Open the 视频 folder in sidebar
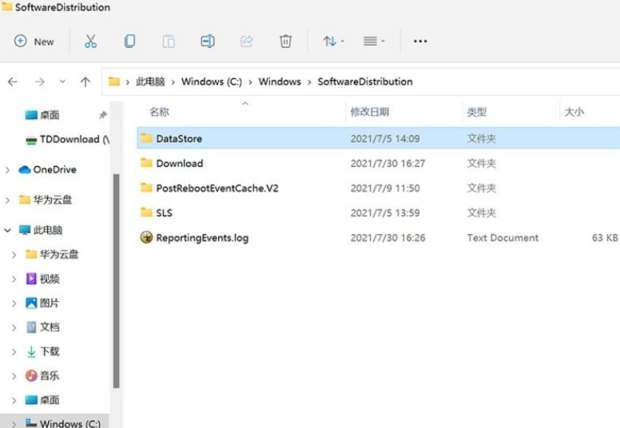 42,279
